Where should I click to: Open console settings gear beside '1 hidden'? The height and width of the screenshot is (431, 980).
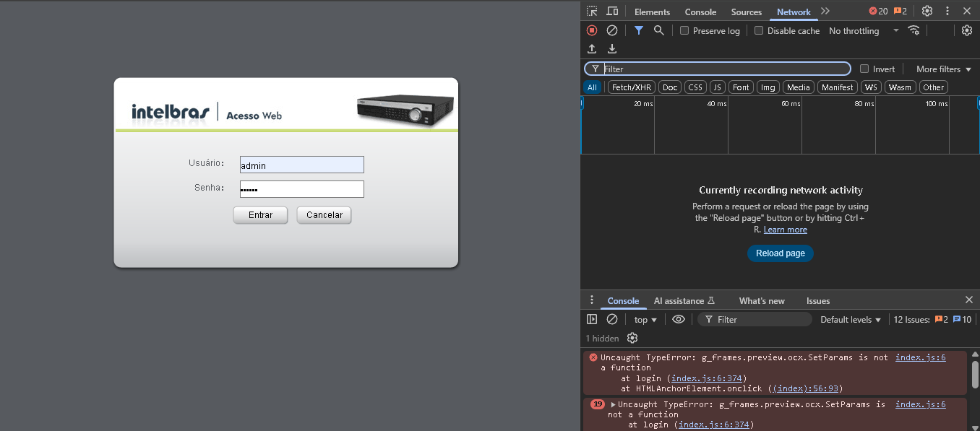coord(632,338)
